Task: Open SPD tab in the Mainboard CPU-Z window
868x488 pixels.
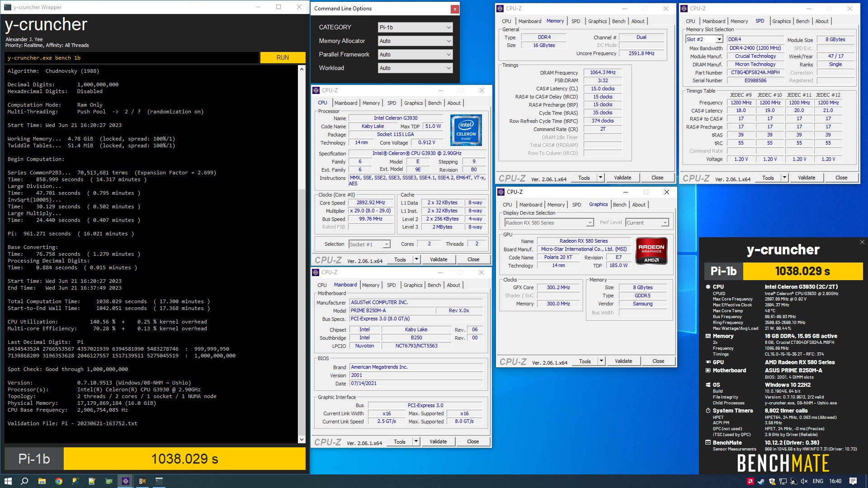Action: click(391, 285)
